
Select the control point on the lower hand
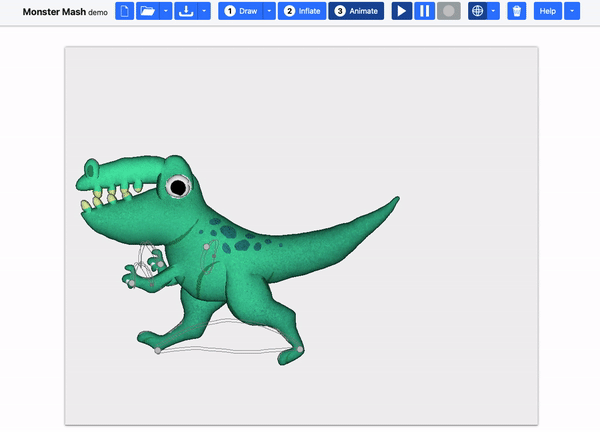point(132,283)
